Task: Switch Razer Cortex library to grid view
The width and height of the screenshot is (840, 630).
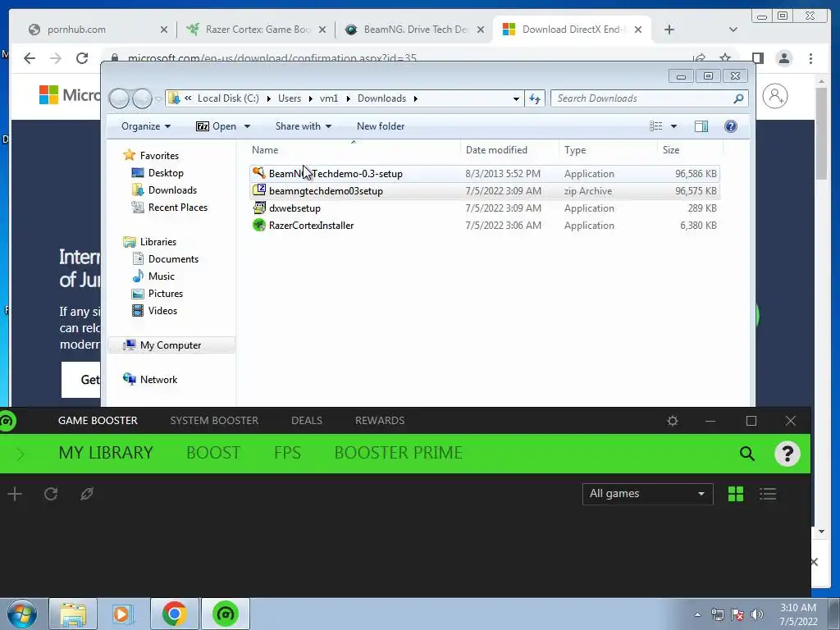Action: 736,494
